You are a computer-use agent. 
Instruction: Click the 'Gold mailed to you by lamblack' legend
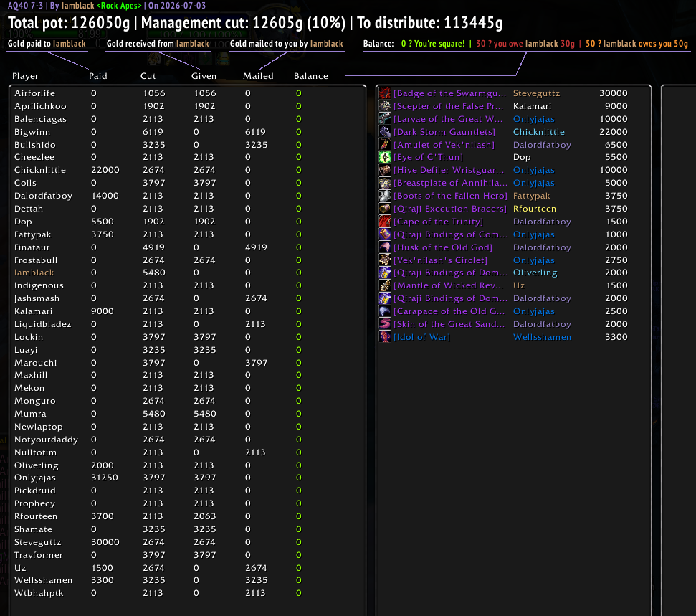pos(286,44)
